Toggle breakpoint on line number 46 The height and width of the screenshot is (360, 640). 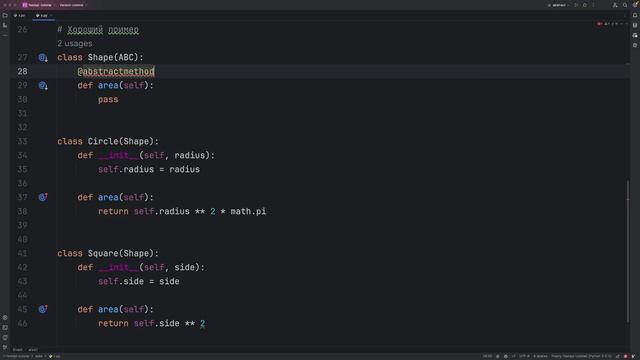[22, 323]
